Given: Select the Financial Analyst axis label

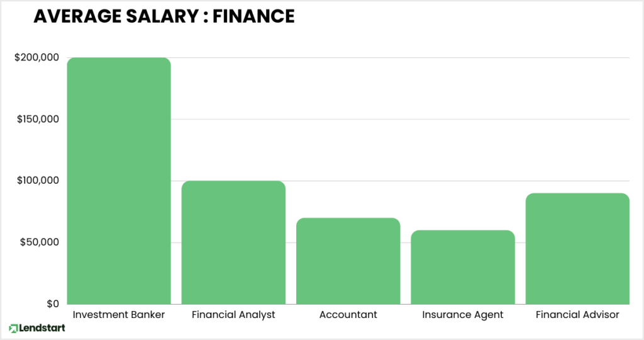Looking at the screenshot, I should (x=233, y=315).
